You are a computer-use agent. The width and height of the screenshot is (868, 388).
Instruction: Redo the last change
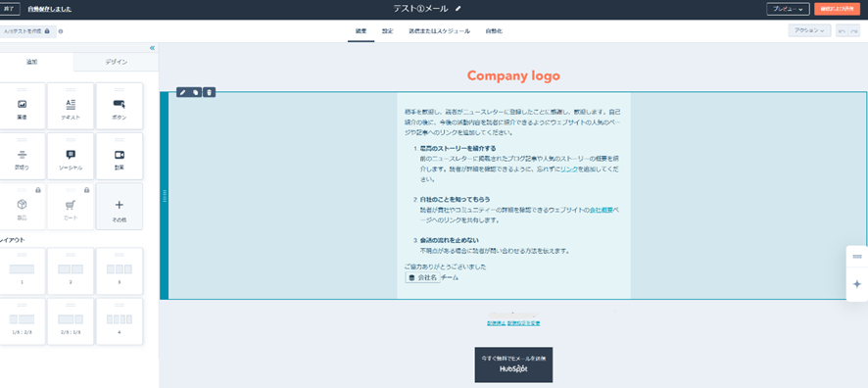[x=854, y=31]
